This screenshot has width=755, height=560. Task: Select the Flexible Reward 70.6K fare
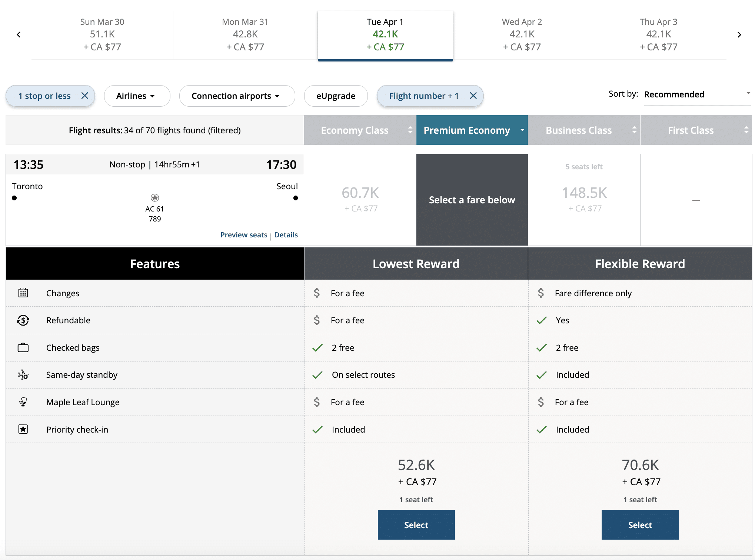point(640,525)
